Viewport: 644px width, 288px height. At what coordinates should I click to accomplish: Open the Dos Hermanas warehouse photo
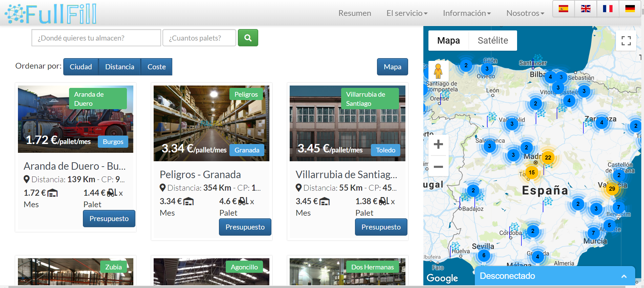point(348,272)
